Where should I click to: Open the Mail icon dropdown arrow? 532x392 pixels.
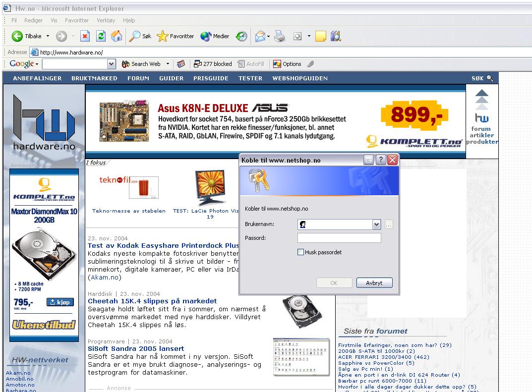click(268, 36)
